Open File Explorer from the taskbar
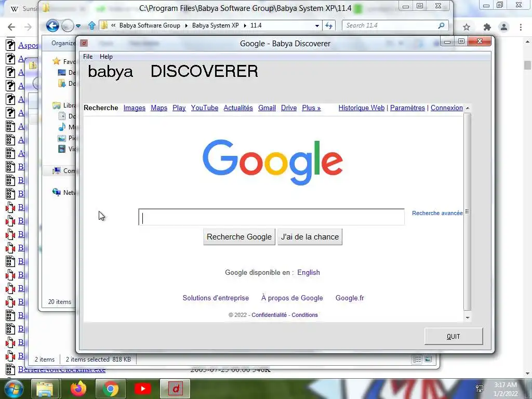532x399 pixels. [45, 389]
